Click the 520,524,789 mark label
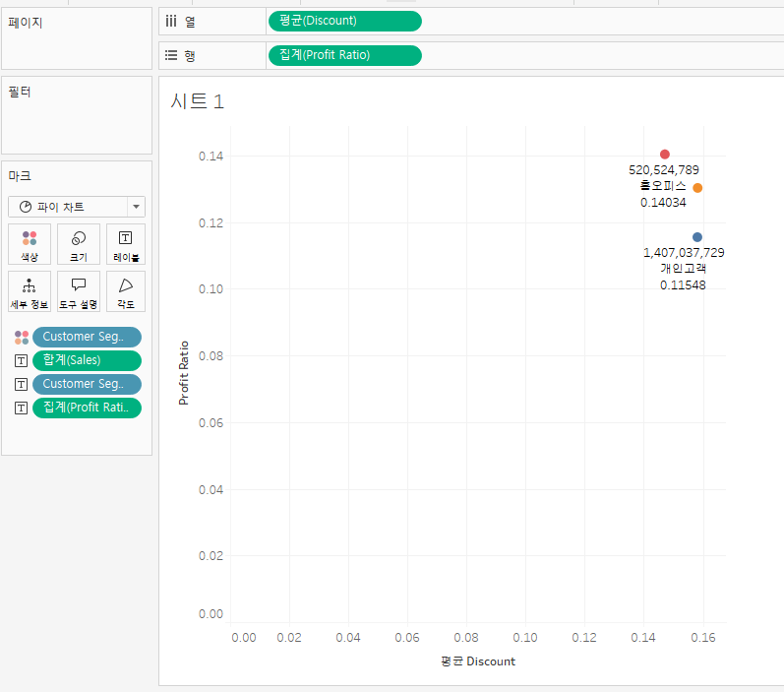The height and width of the screenshot is (692, 784). click(x=664, y=170)
